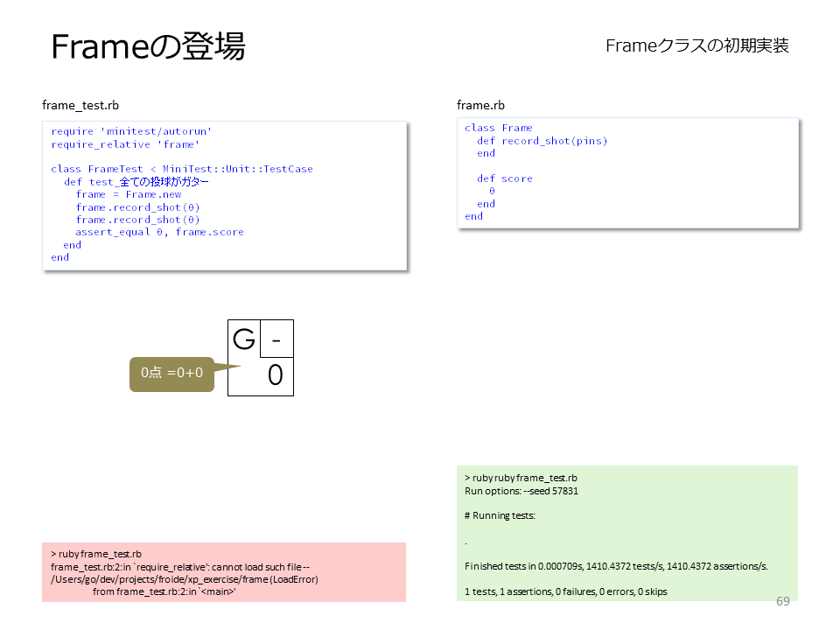
Task: Click the "Run options: --seed 57831" text
Action: click(x=521, y=491)
